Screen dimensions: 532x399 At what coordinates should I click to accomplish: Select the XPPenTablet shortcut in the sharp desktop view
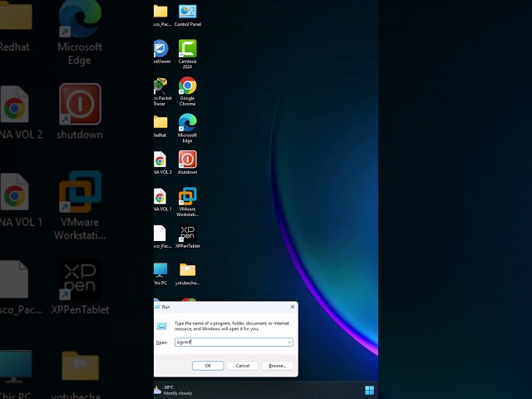[188, 236]
